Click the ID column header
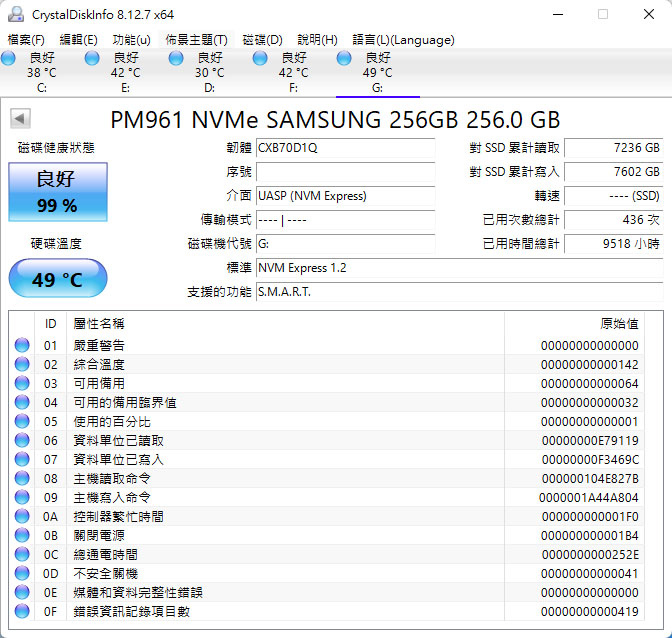The height and width of the screenshot is (638, 672). [x=51, y=323]
